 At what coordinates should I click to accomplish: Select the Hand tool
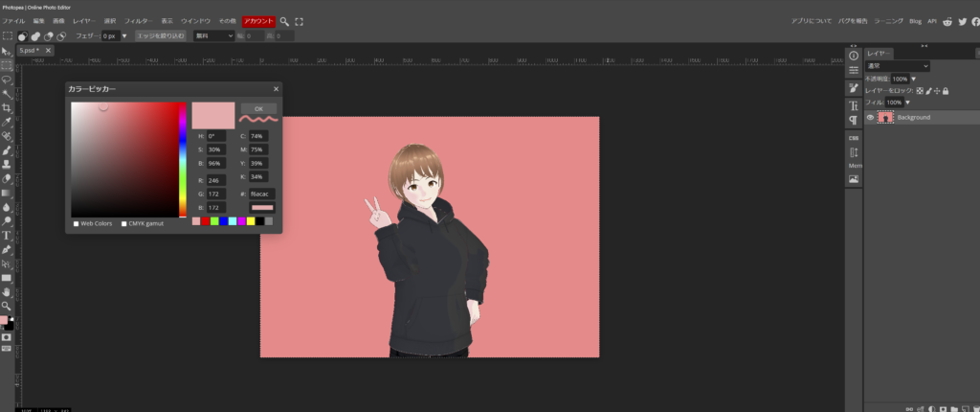point(7,291)
